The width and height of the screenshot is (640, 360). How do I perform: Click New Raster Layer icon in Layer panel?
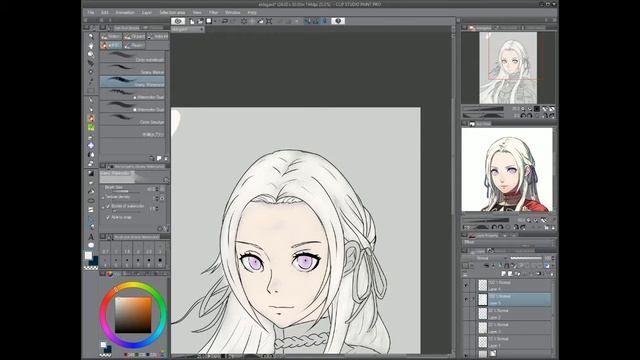tap(504, 273)
